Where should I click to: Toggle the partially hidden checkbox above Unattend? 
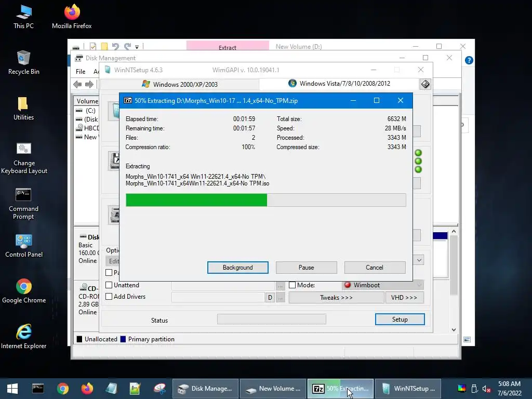(109, 272)
